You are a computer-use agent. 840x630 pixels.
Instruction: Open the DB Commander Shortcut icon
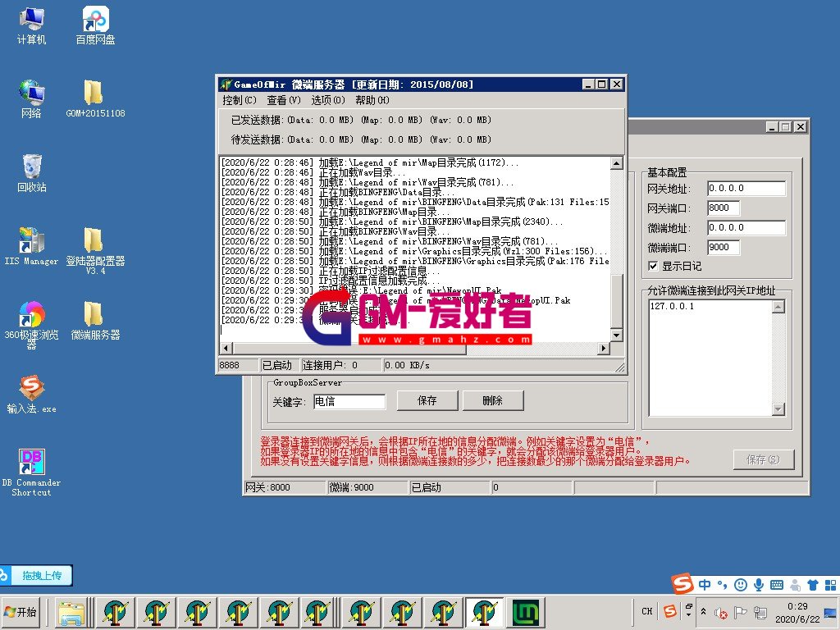point(31,463)
